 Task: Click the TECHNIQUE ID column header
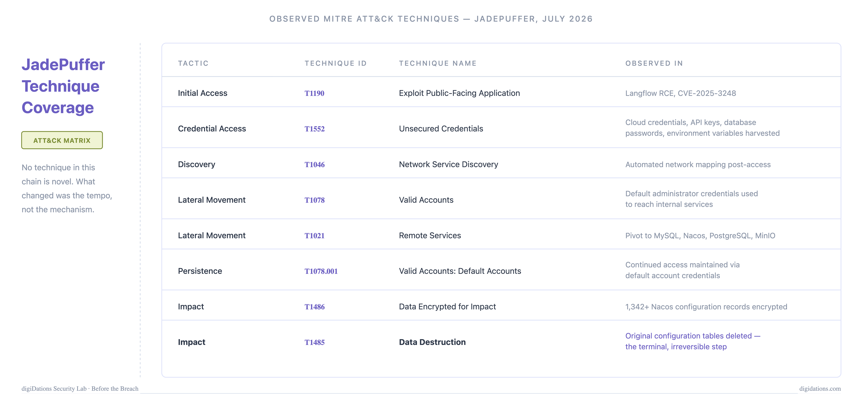pos(336,63)
